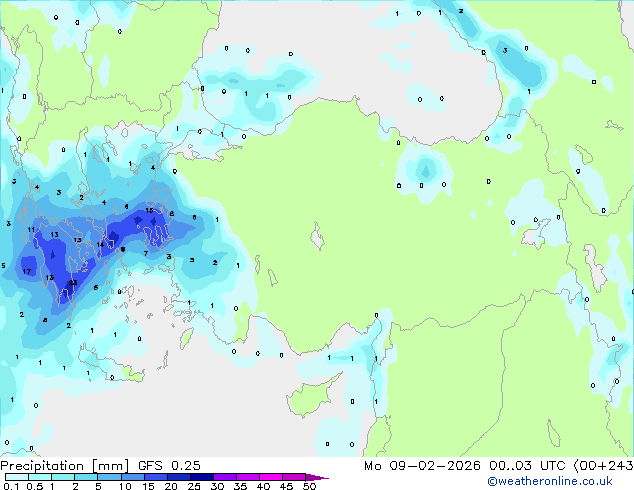Click the "30" legend scale label
Screen dimensions: 634x490
coord(217,486)
